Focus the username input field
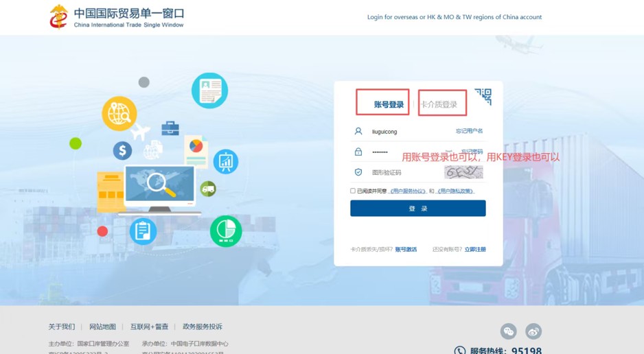This screenshot has width=644, height=354. pos(411,132)
